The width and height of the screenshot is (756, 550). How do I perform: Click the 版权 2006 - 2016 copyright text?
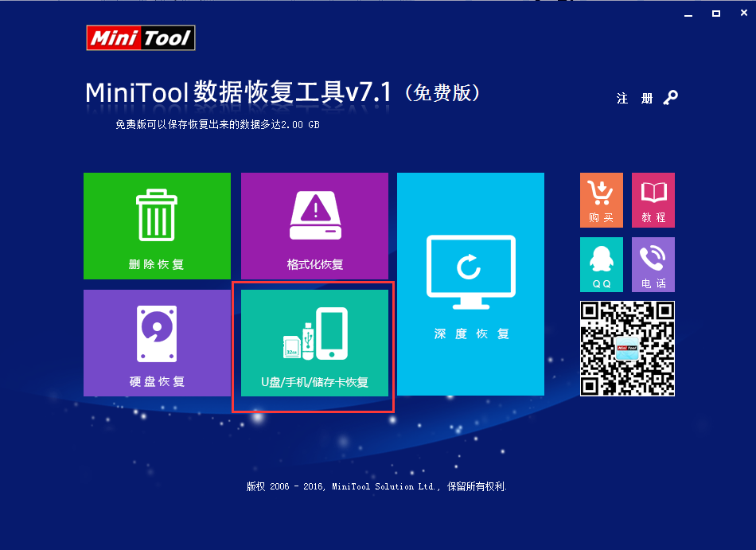coord(376,486)
